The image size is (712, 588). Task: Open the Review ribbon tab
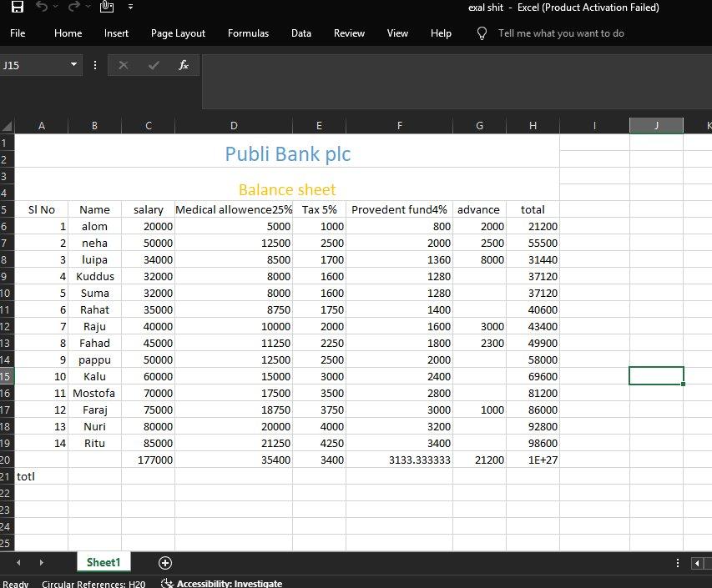[x=349, y=33]
